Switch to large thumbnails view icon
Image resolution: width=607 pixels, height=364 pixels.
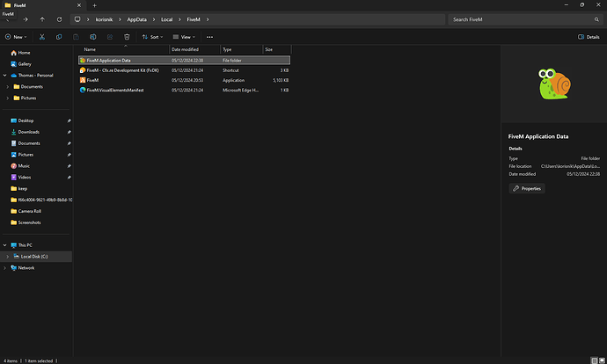[602, 360]
